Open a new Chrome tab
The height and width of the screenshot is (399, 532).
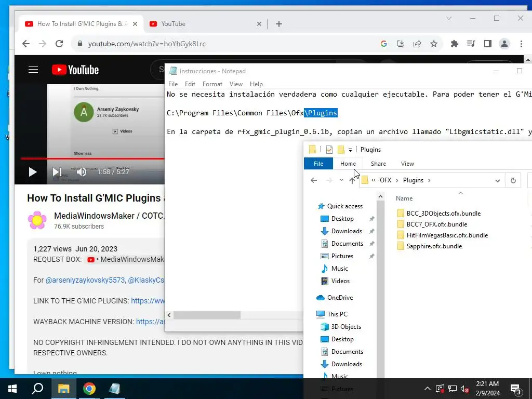279,24
